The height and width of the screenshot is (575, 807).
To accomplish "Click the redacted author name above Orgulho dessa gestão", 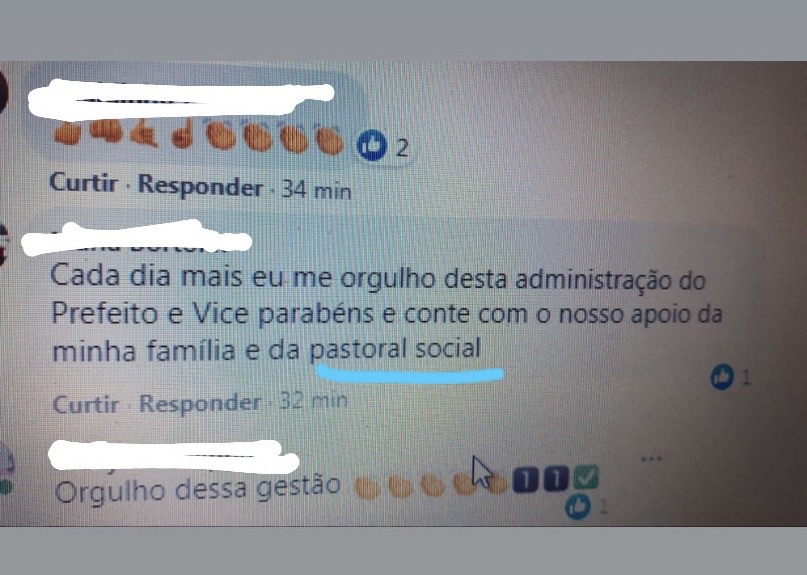I will tap(174, 457).
